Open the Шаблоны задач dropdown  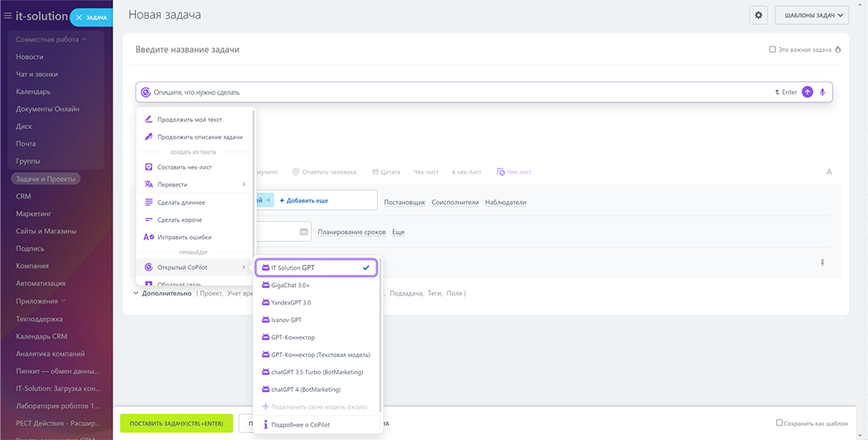[x=811, y=15]
